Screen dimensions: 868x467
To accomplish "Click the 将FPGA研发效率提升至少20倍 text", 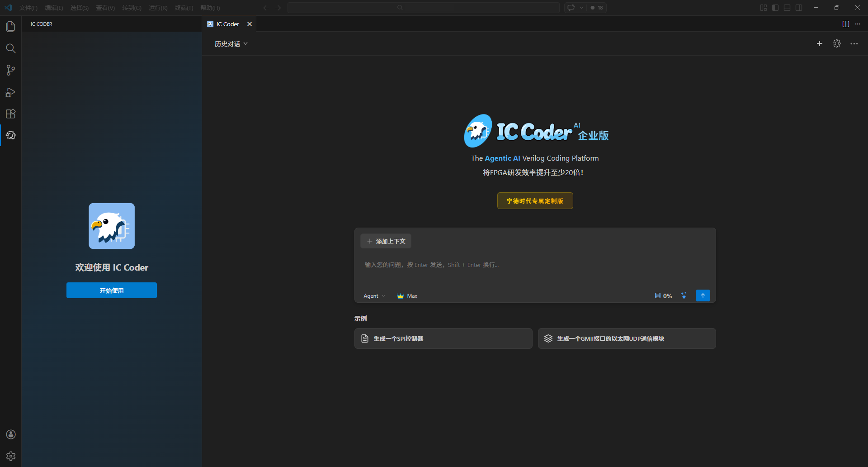I will click(x=533, y=172).
